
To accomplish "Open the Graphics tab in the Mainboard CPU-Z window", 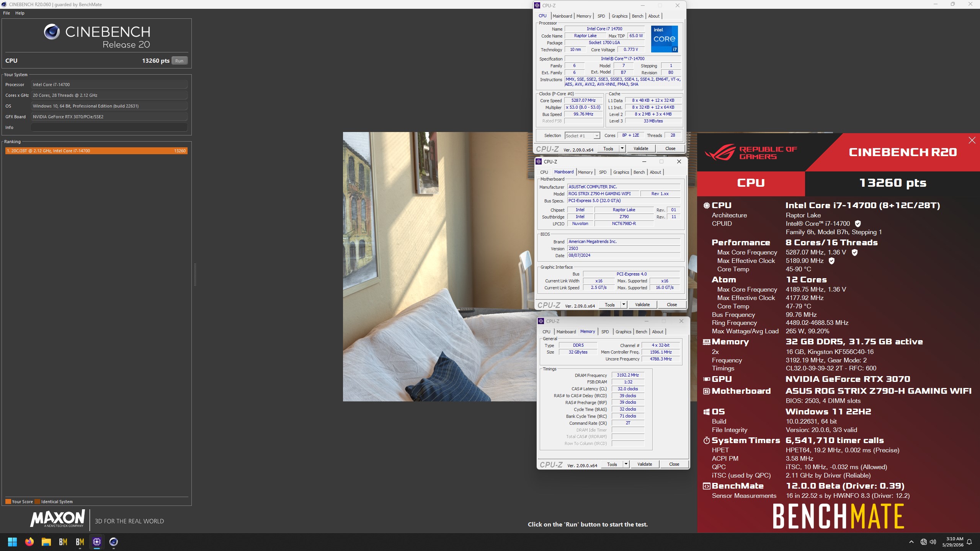I will coord(621,172).
